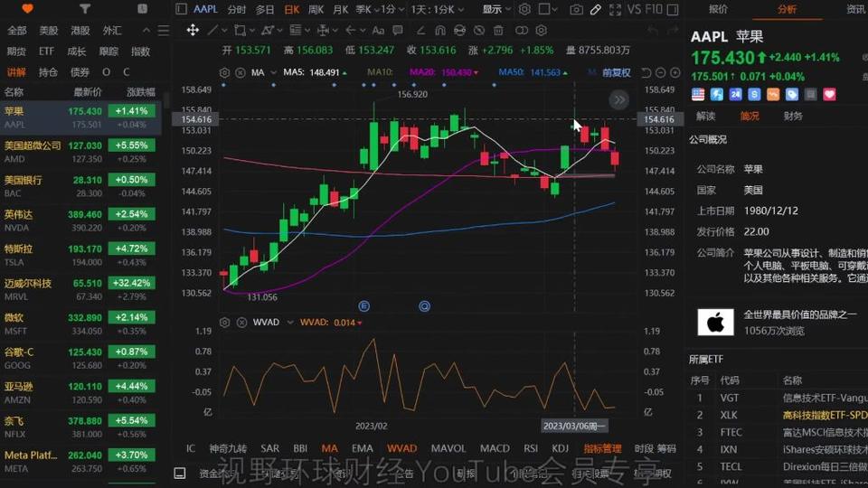Click the 前复权 adjustment button

(x=616, y=72)
